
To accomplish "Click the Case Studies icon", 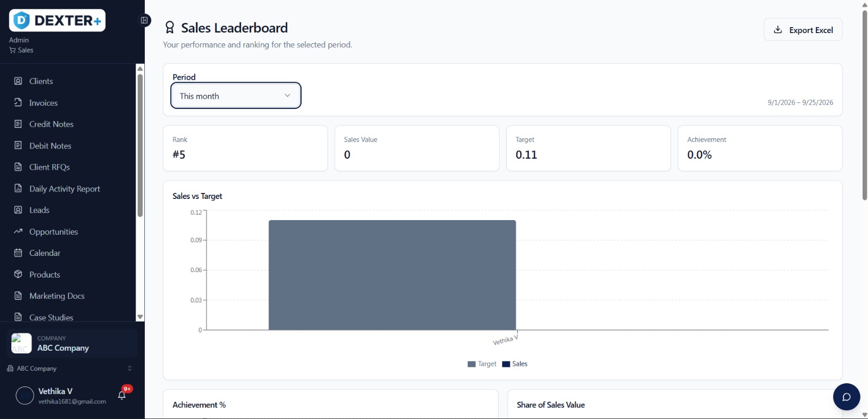I will (18, 317).
